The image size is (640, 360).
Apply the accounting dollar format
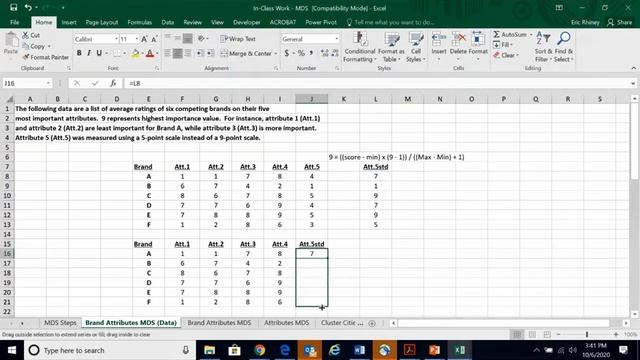(x=287, y=53)
